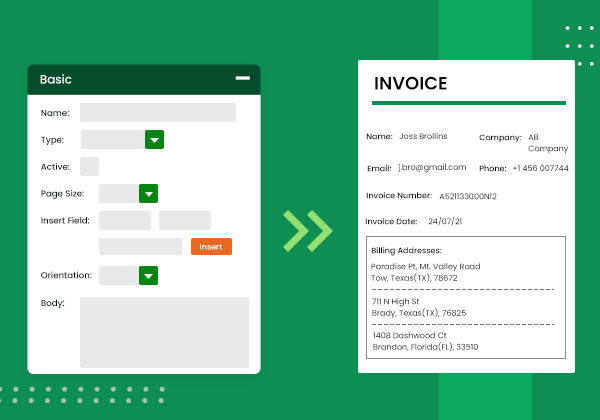Screen dimensions: 600x420
Task: Open the Type dropdown arrow
Action: point(154,140)
